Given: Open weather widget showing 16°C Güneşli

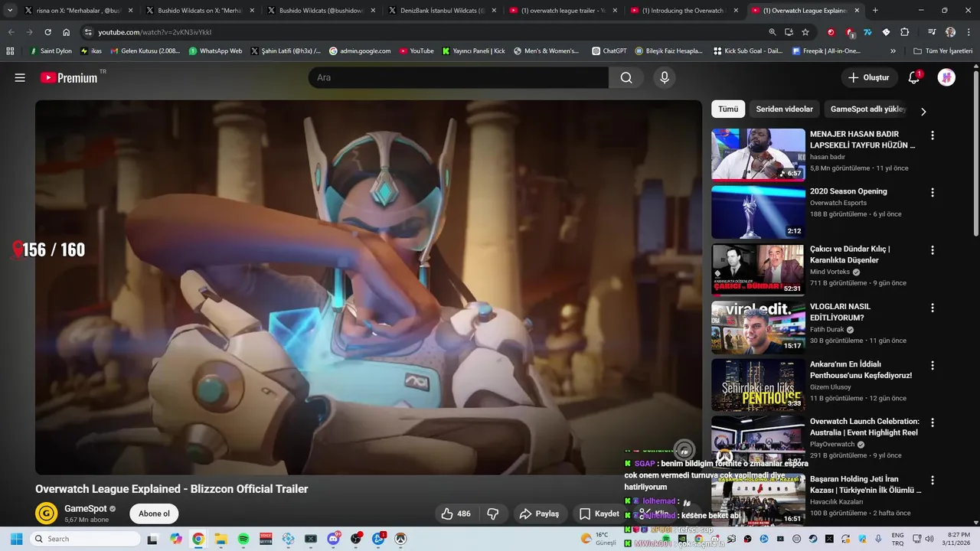Looking at the screenshot, I should click(598, 539).
